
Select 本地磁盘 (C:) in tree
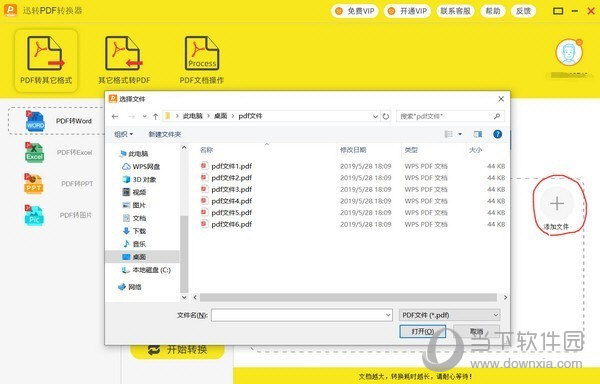[x=146, y=270]
